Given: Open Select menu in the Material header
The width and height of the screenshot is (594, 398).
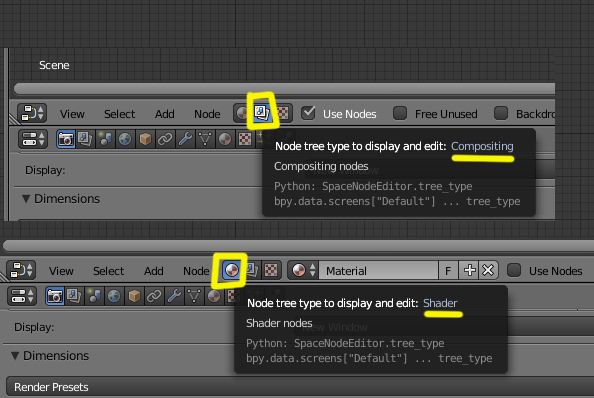Looking at the screenshot, I should coord(108,271).
